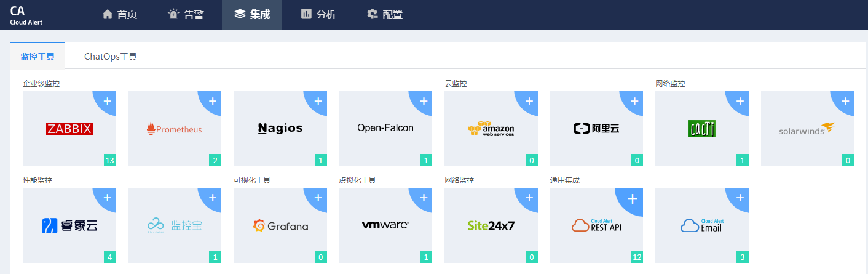868x274 pixels.
Task: Click the 云监控 section label
Action: tap(456, 83)
